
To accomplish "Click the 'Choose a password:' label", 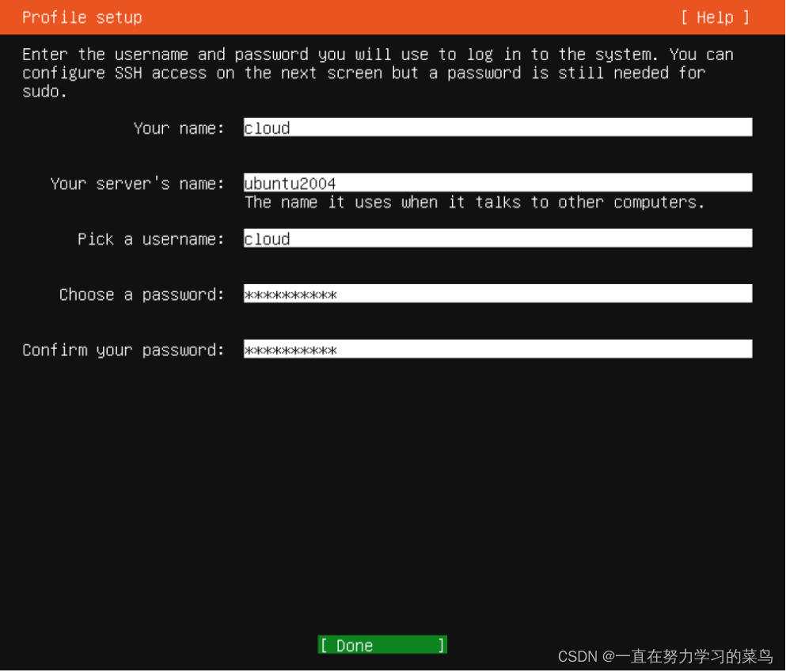I will (142, 294).
